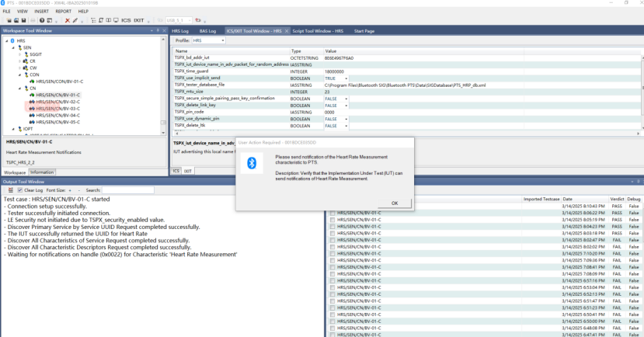This screenshot has width=644, height=337.
Task: Click the Bluetooth icon of HRS root node
Action: pyautogui.click(x=12, y=40)
